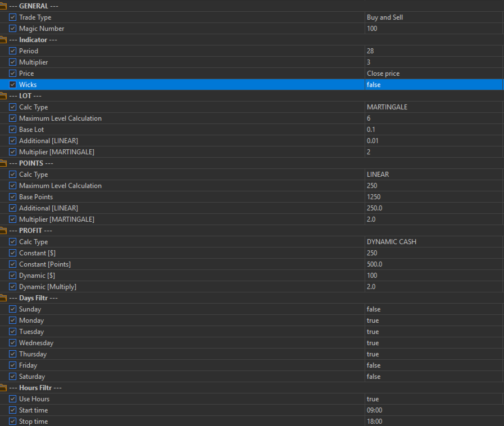Open the Trade Type value Buy and Sell

coord(434,17)
